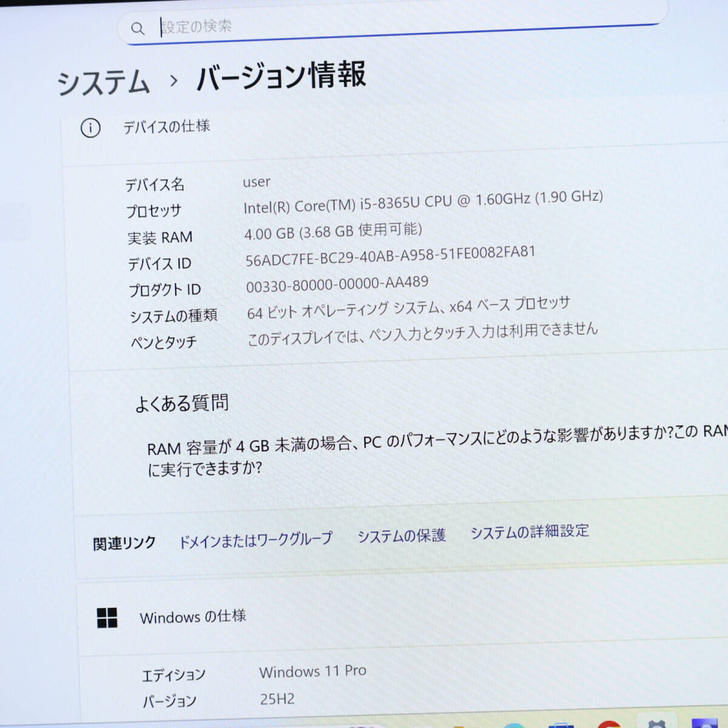The height and width of the screenshot is (728, 728).
Task: Select the version value 25H2
Action: pos(277,699)
